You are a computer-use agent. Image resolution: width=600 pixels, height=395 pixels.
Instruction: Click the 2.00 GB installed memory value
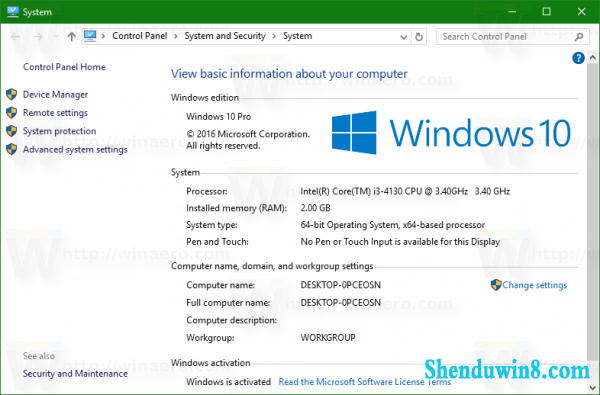[x=315, y=208]
